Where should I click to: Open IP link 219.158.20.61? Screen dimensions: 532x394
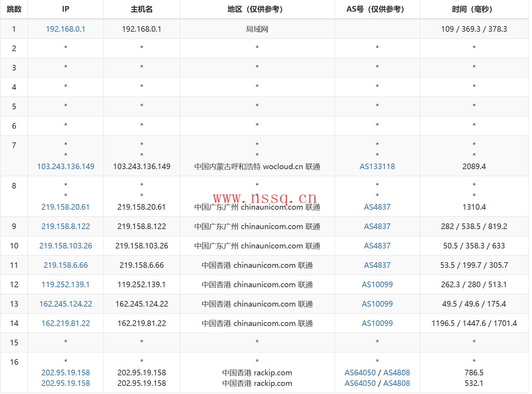(65, 207)
